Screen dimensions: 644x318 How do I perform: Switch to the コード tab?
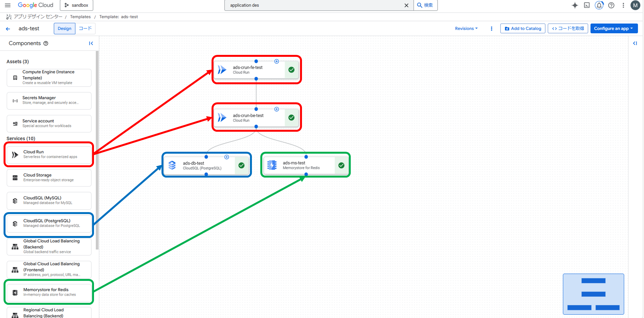click(x=85, y=28)
